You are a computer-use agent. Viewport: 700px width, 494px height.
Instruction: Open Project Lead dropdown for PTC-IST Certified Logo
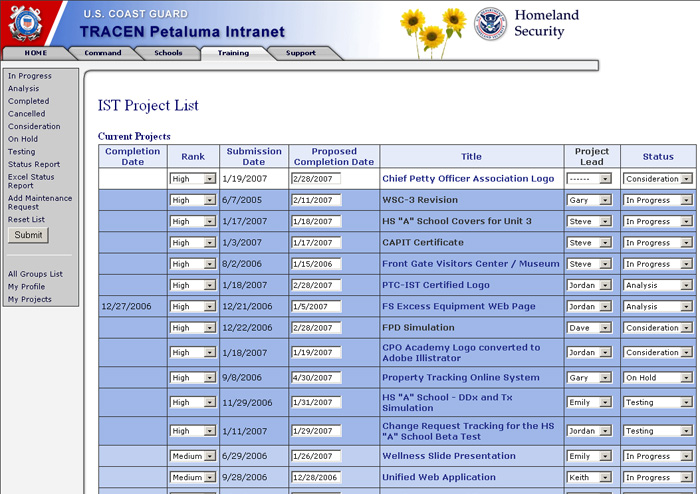pyautogui.click(x=589, y=285)
